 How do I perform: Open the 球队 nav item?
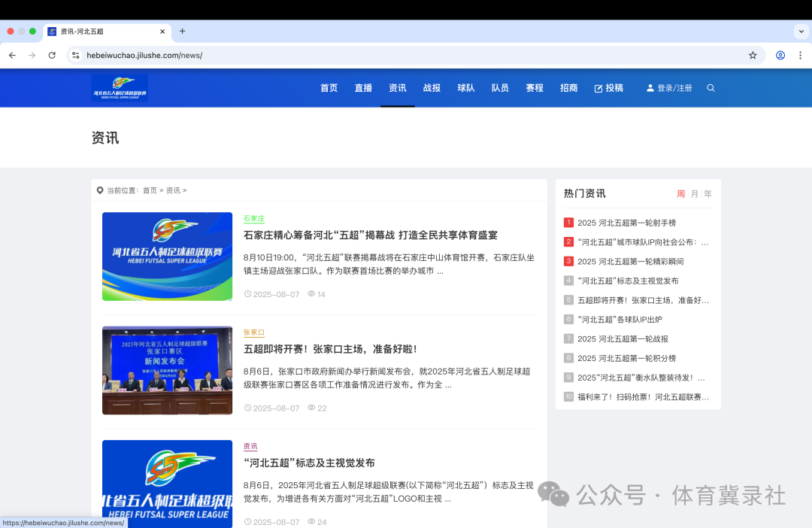tap(466, 88)
